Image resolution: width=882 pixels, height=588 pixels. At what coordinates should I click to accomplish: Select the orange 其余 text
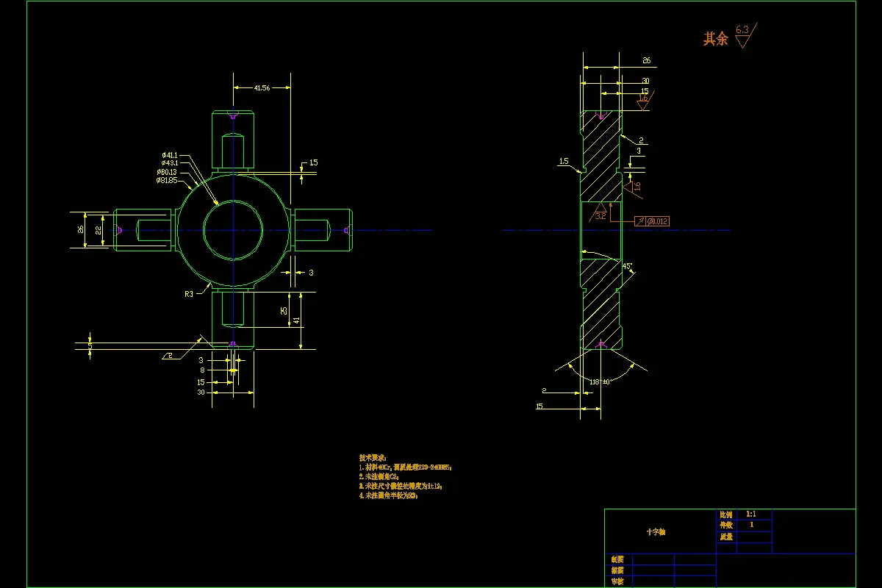click(715, 39)
